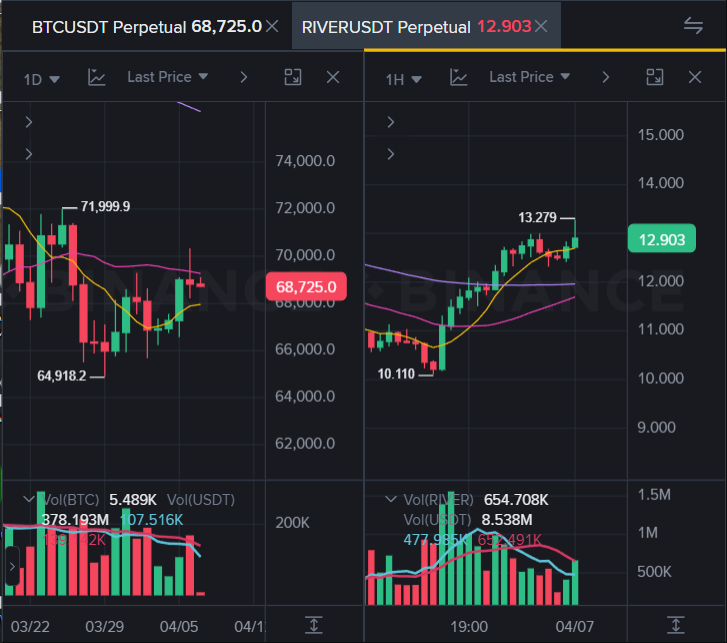
Task: Expand first indicator row on BTC chart
Action: [x=29, y=122]
